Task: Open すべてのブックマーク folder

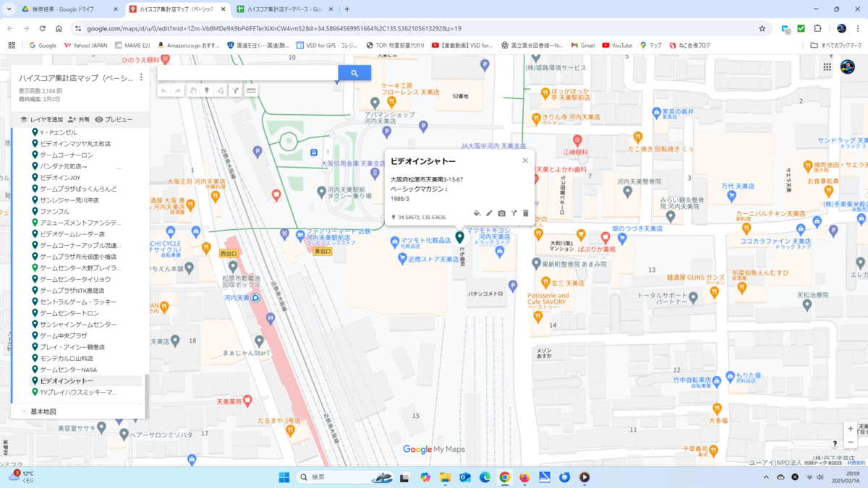Action: [x=836, y=45]
